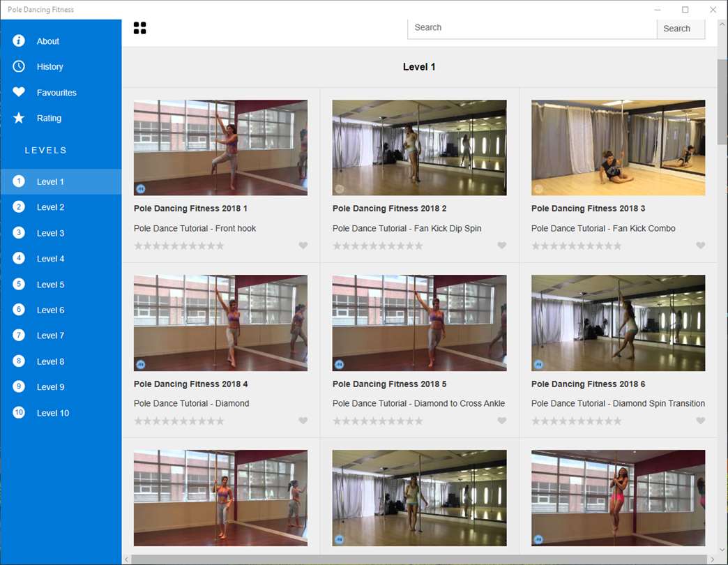The image size is (728, 565).
Task: Open the Fan Kick Combo thumbnail
Action: 618,148
